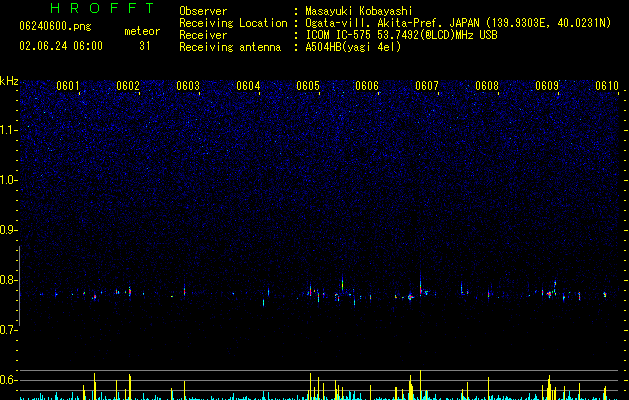Click the date and time 02.06.24 06:00
Image resolution: width=629 pixels, height=400 pixels.
pos(61,46)
